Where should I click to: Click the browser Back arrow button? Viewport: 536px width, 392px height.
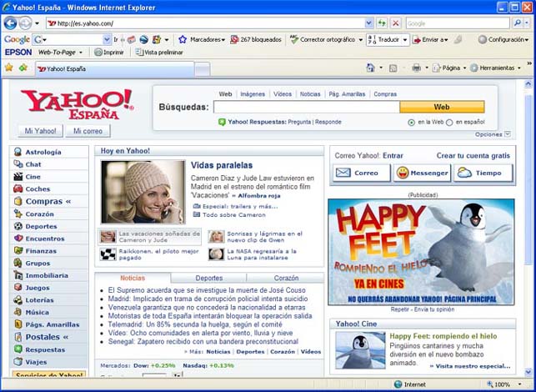click(x=10, y=23)
